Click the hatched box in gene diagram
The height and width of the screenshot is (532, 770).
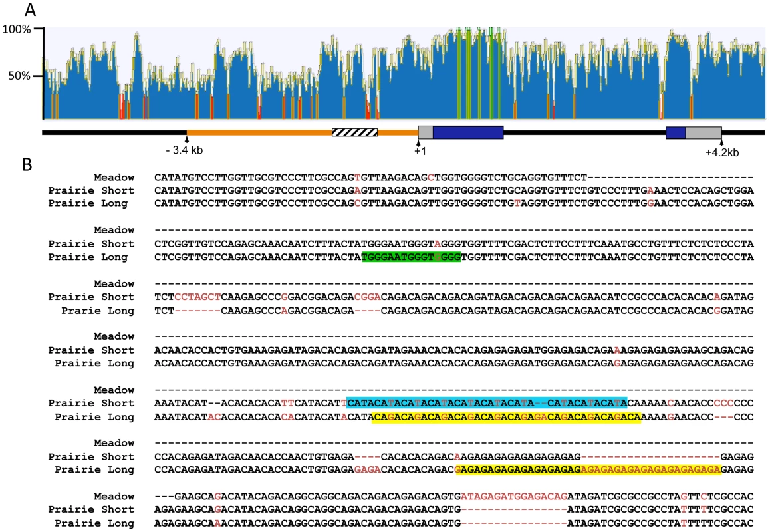(x=354, y=132)
